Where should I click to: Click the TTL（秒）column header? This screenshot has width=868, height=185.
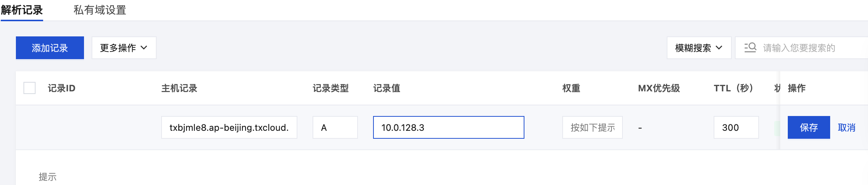(733, 88)
